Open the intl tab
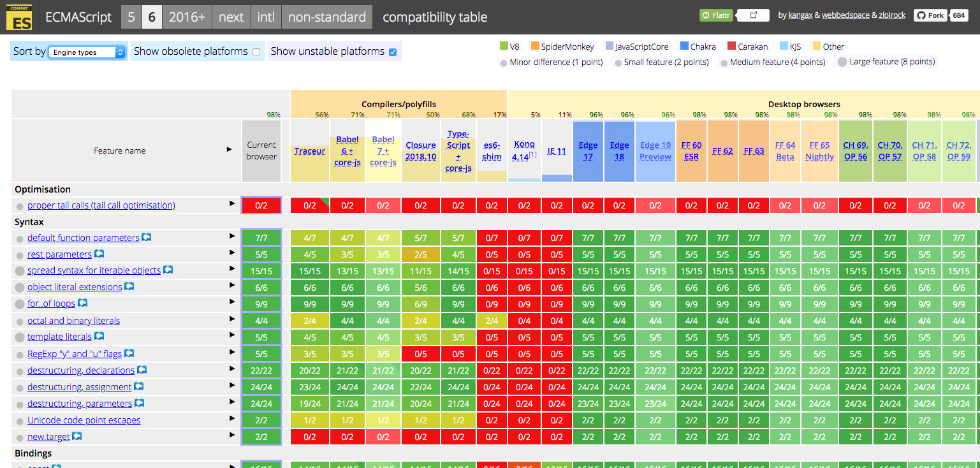Viewport: 980px width, 468px height. coord(266,17)
